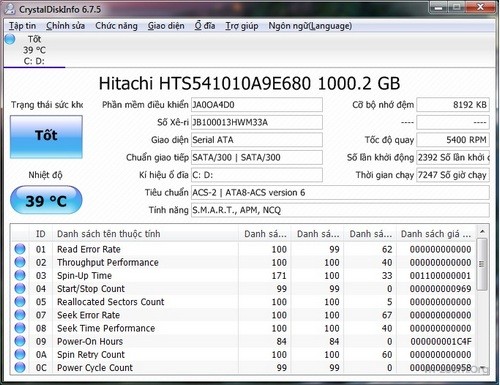Screen dimensions: 500x385
Task: Click the S.M.A.R.T., APM, NCQ features field
Action: (340, 210)
